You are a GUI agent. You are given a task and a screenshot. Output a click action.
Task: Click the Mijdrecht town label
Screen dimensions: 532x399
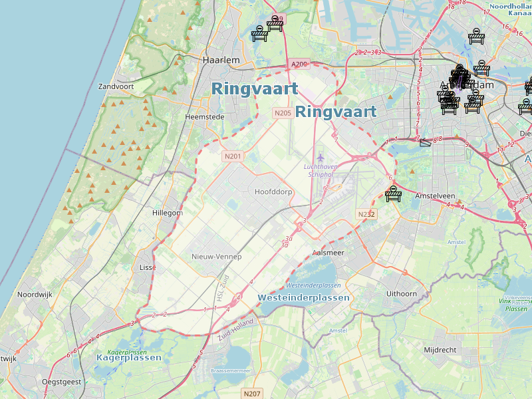coord(440,349)
